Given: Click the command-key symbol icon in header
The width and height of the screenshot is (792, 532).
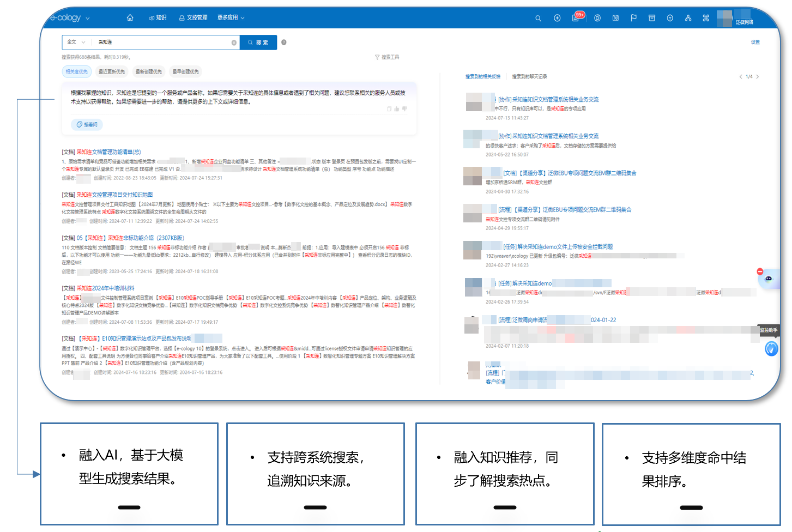Looking at the screenshot, I should pyautogui.click(x=706, y=18).
